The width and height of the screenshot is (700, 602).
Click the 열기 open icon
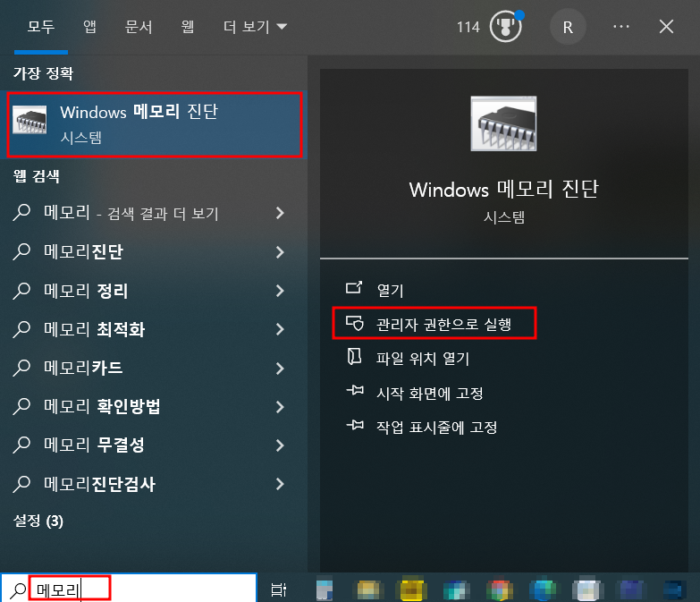(x=354, y=288)
